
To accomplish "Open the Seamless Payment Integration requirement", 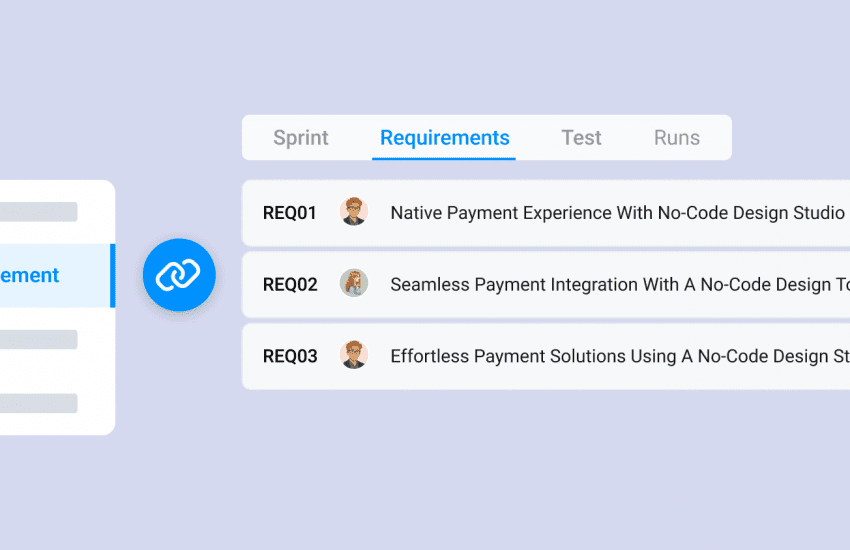I will pos(618,285).
